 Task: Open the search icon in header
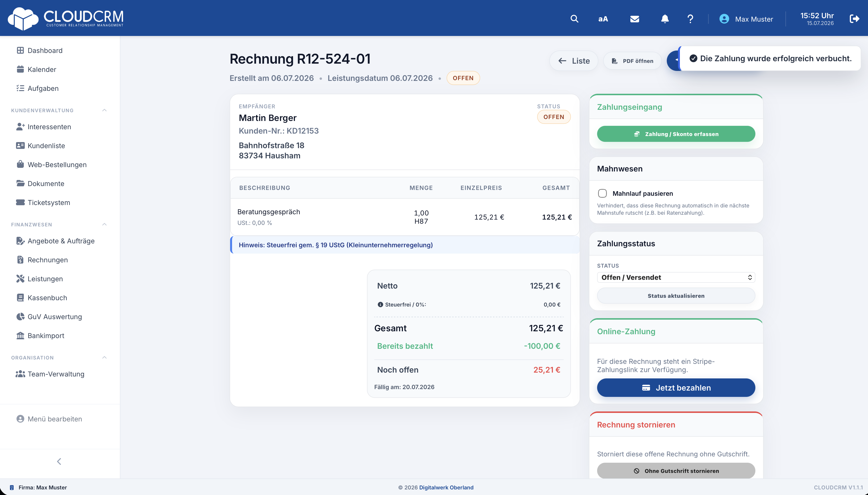(574, 19)
